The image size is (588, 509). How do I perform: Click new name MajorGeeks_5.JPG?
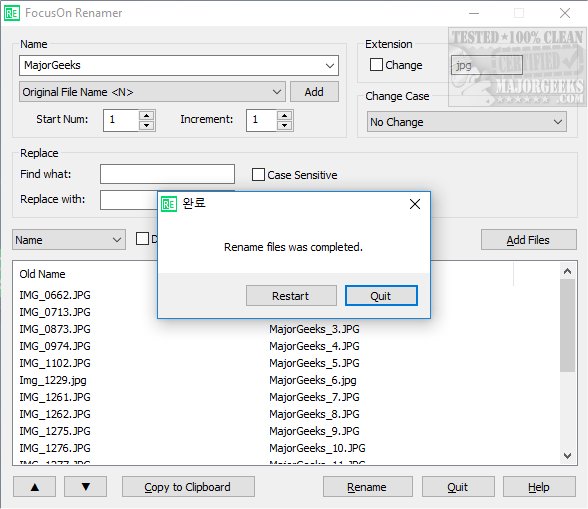tap(314, 363)
